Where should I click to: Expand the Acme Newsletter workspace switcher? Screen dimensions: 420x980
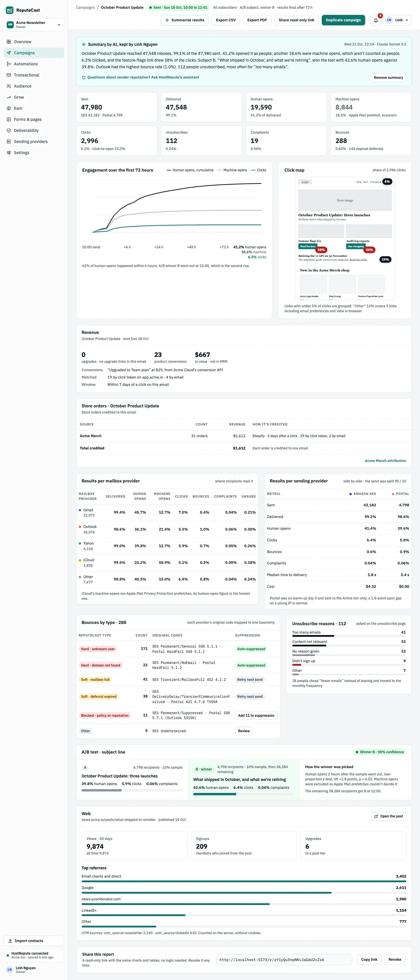pos(34,25)
